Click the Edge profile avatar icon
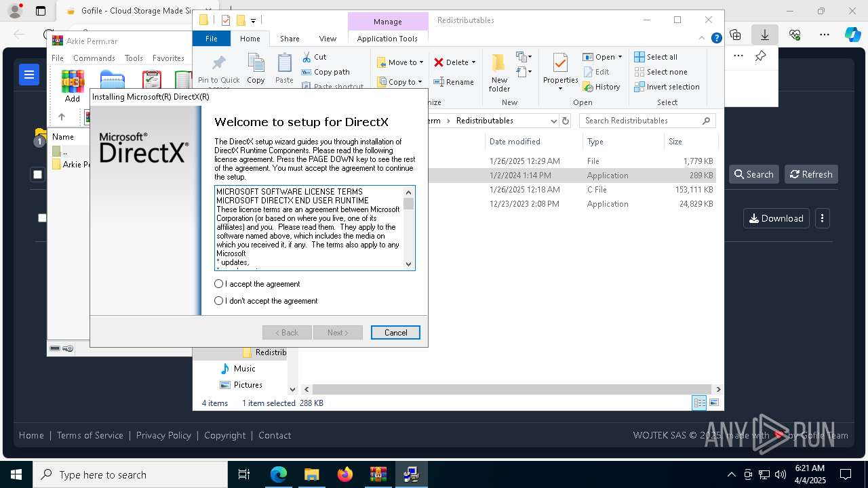Screen dimensions: 868x488 pos(14,11)
